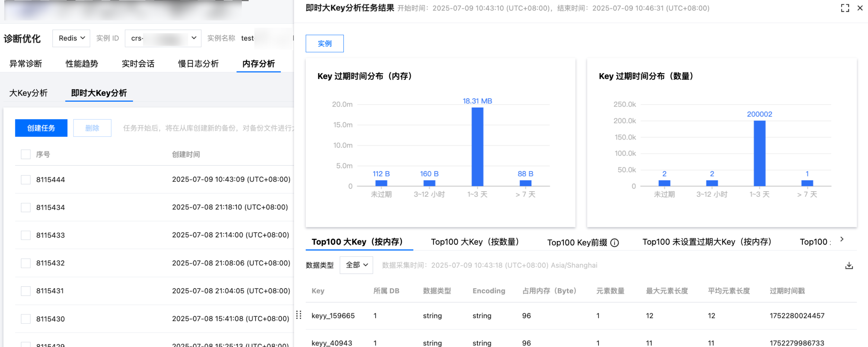Check the box for task 8115431
This screenshot has width=868, height=347.
point(26,291)
